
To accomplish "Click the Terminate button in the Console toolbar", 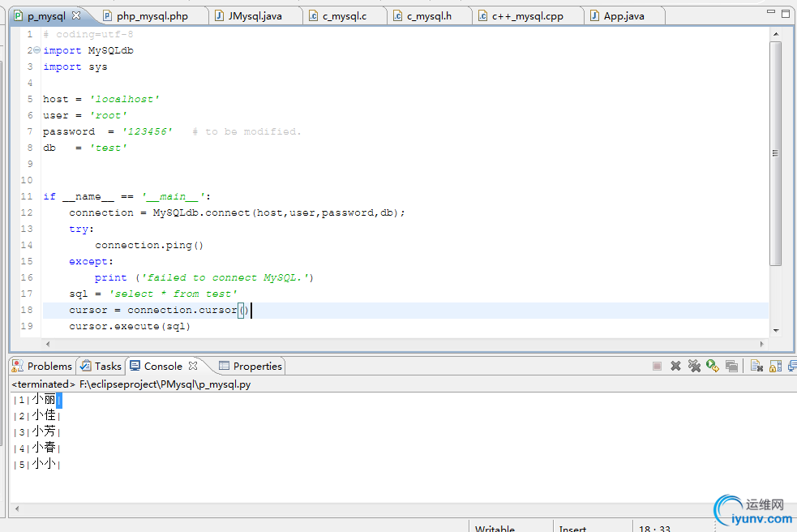I will [x=657, y=367].
